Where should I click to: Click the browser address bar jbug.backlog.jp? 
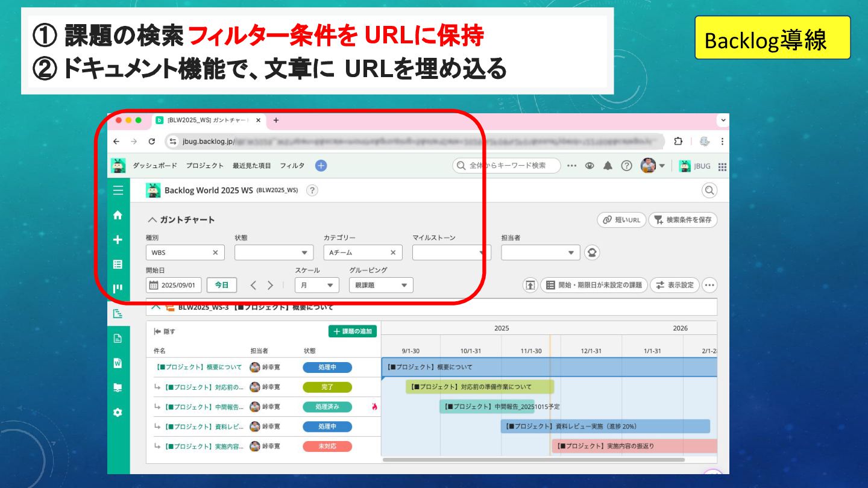415,142
